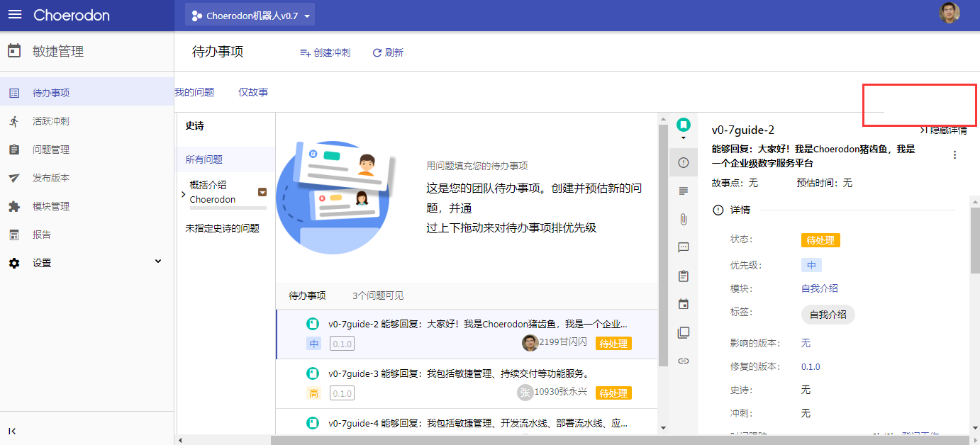
Task: Click 修复的版本 value 0.1.0
Action: coord(811,366)
